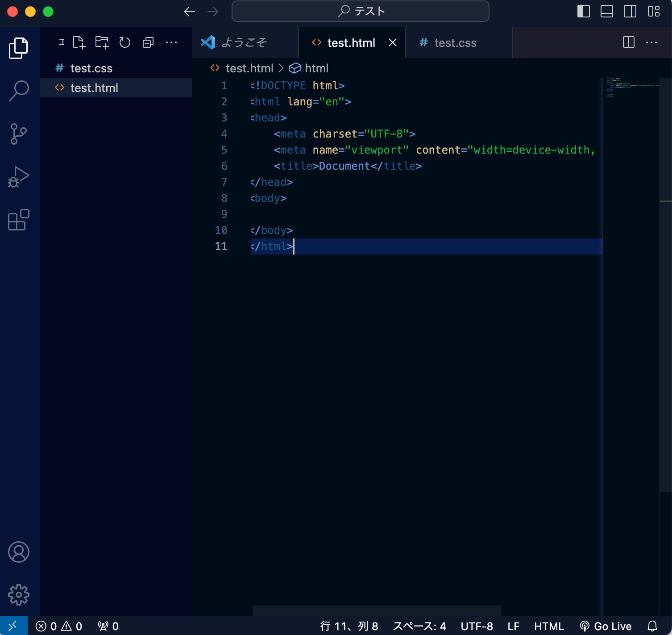Close the test.html tab
The width and height of the screenshot is (672, 635).
tap(393, 42)
